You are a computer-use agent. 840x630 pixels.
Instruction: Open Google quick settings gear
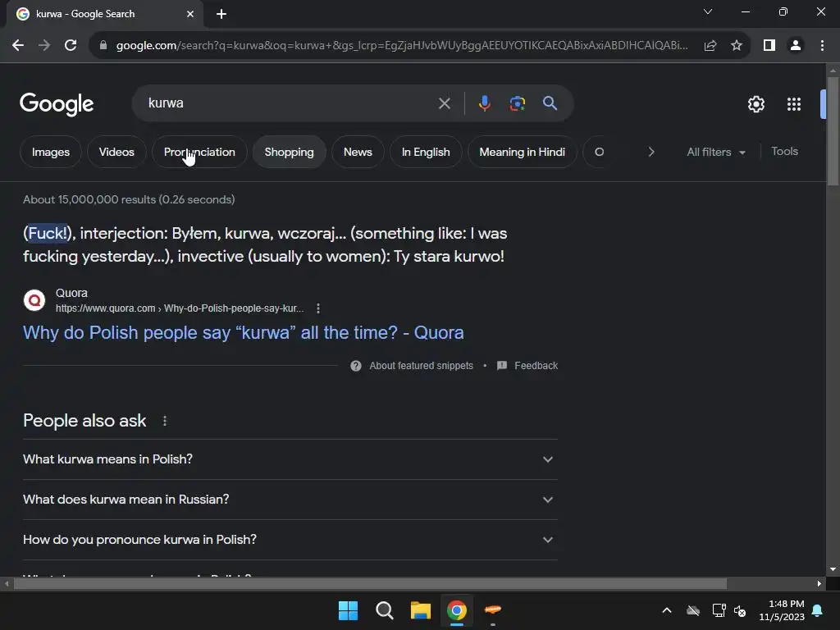pos(756,104)
